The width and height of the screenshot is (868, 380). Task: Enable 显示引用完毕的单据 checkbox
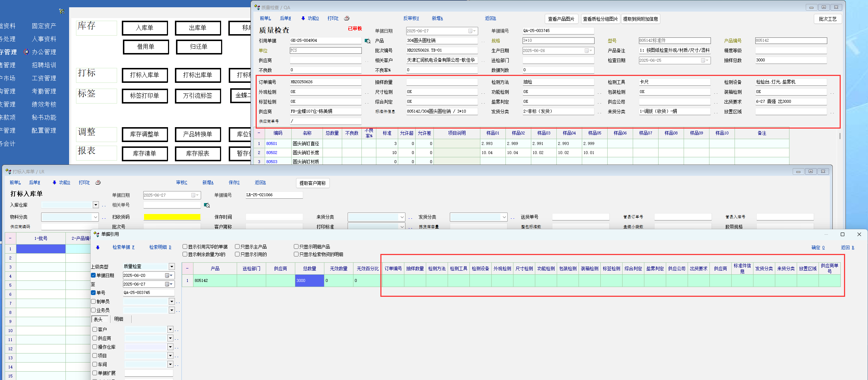(185, 247)
